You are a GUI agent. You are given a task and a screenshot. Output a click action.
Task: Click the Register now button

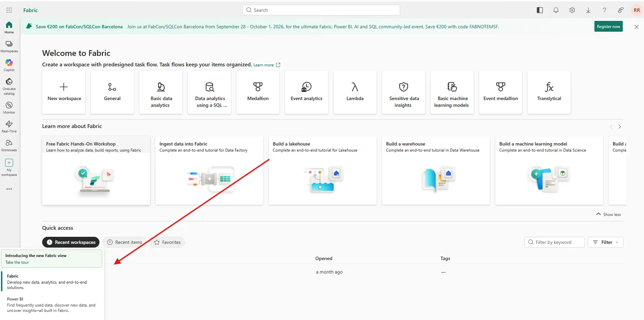[x=608, y=27]
